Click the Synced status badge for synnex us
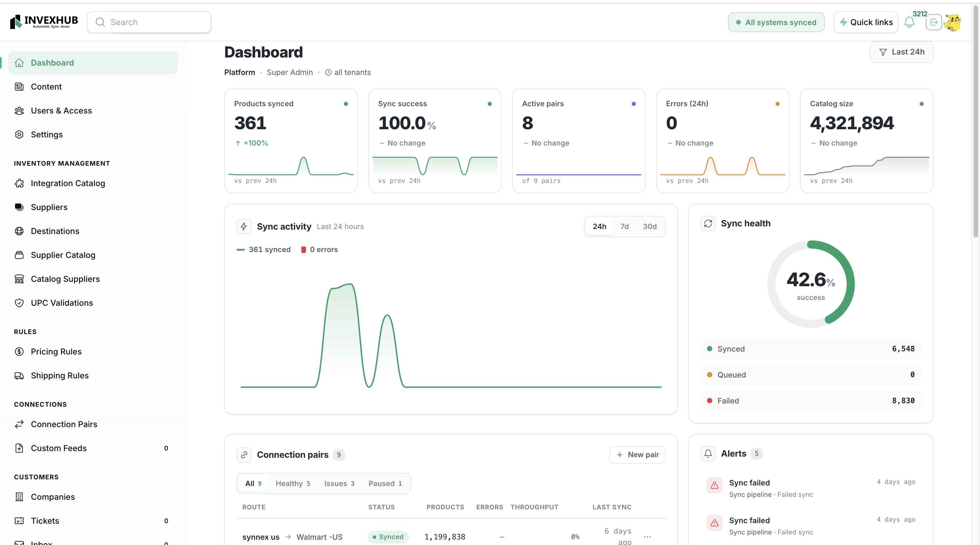The width and height of the screenshot is (980, 545). point(388,537)
